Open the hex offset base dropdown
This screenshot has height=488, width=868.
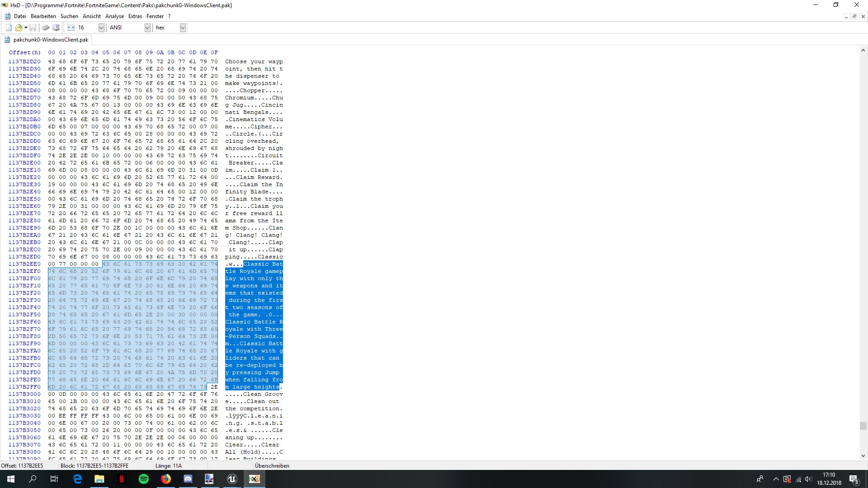point(183,28)
